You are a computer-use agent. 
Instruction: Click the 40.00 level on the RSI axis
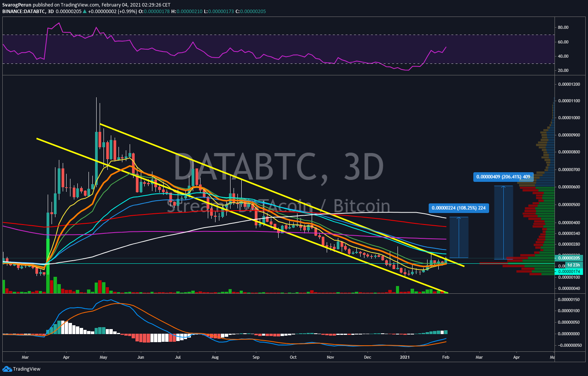point(563,56)
